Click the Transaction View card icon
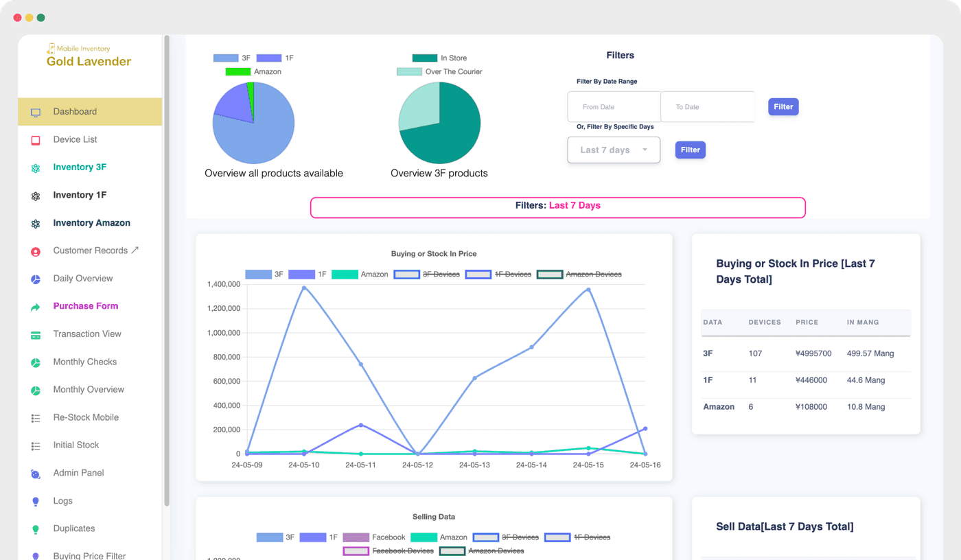This screenshot has width=961, height=560. [36, 335]
